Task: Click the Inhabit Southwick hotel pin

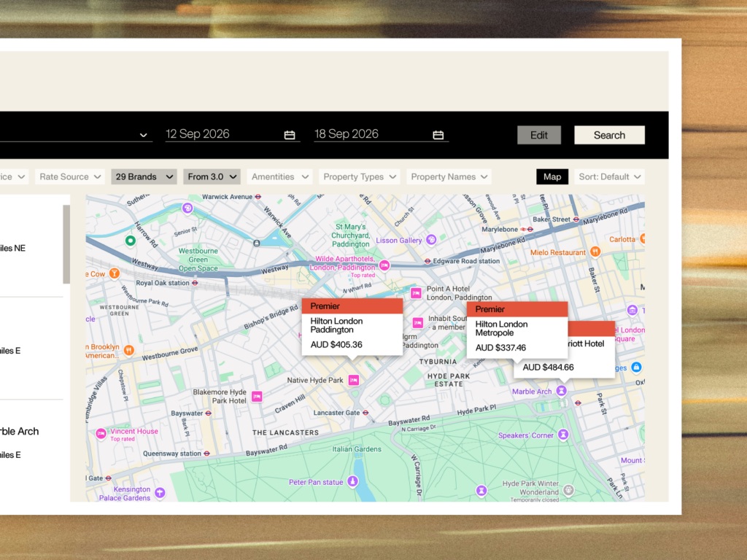Action: point(418,323)
